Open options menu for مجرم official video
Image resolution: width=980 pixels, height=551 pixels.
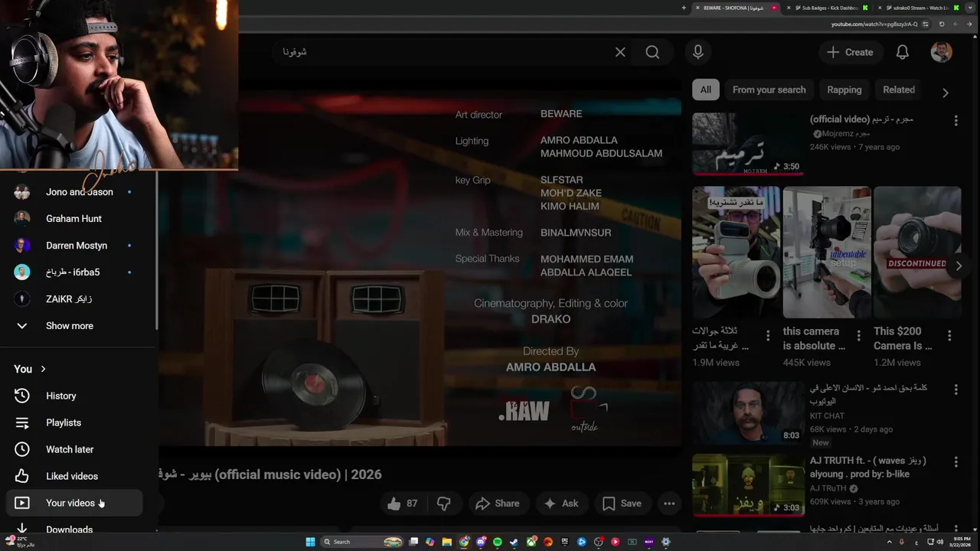coord(955,121)
